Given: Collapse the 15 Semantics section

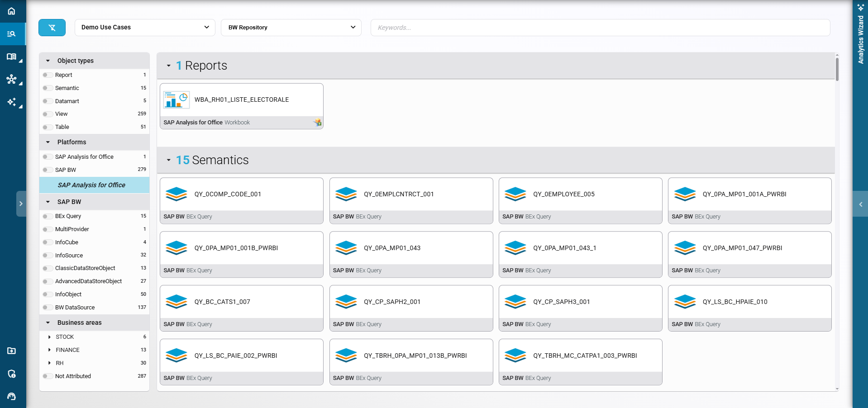Looking at the screenshot, I should pos(169,160).
